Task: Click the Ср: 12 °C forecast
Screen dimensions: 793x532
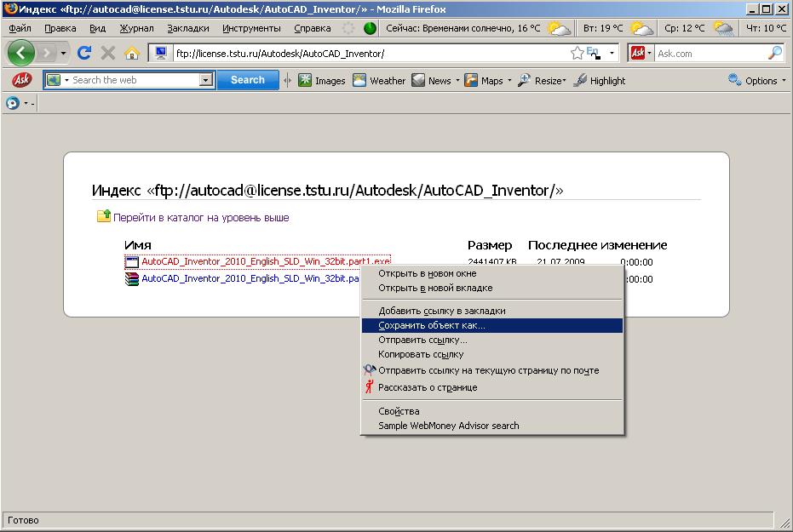Action: (684, 28)
